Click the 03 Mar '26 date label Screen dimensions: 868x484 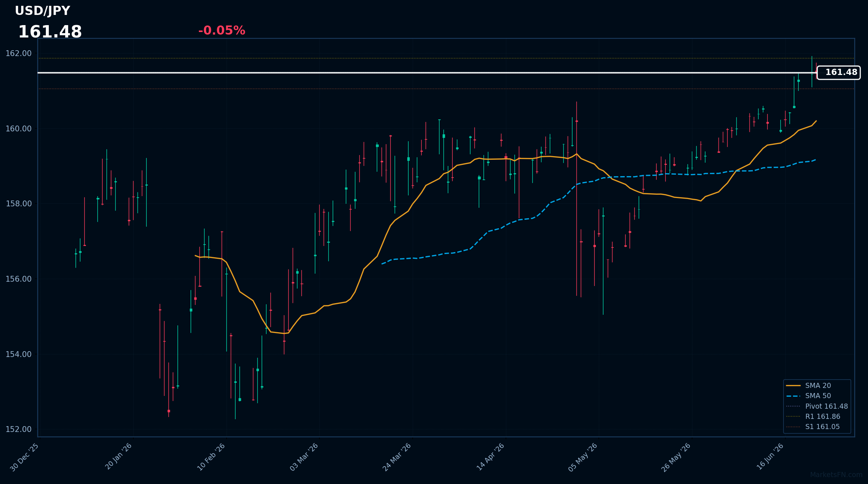pyautogui.click(x=305, y=457)
